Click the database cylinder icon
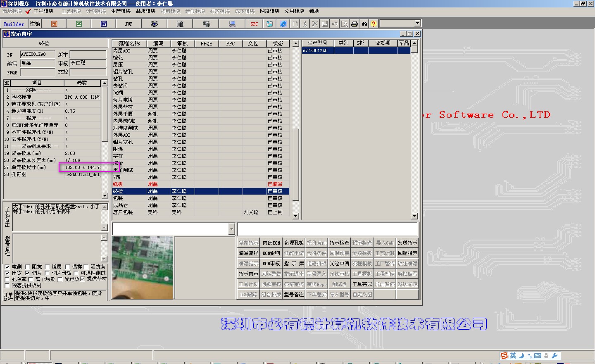This screenshot has width=595, height=364. coord(180,24)
